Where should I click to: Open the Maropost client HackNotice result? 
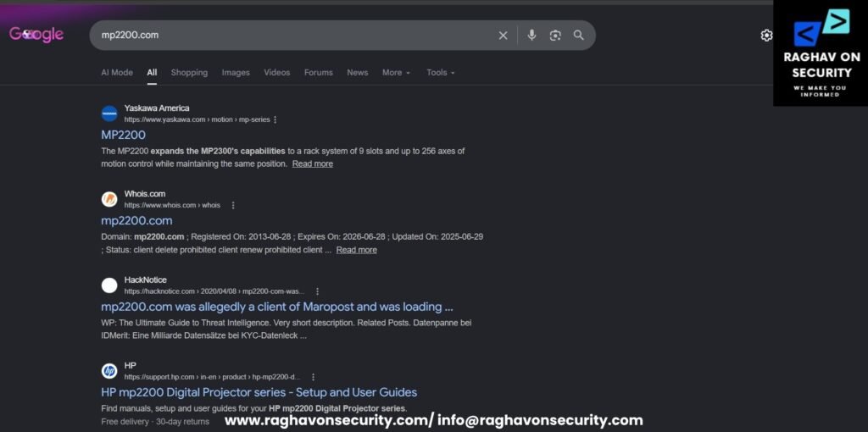tap(277, 307)
